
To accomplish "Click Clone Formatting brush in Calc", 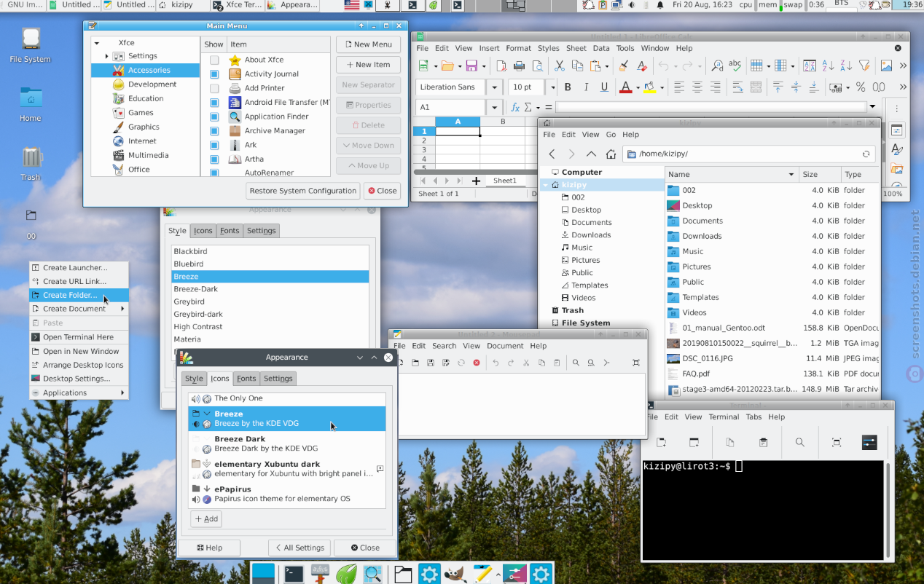I will click(624, 66).
